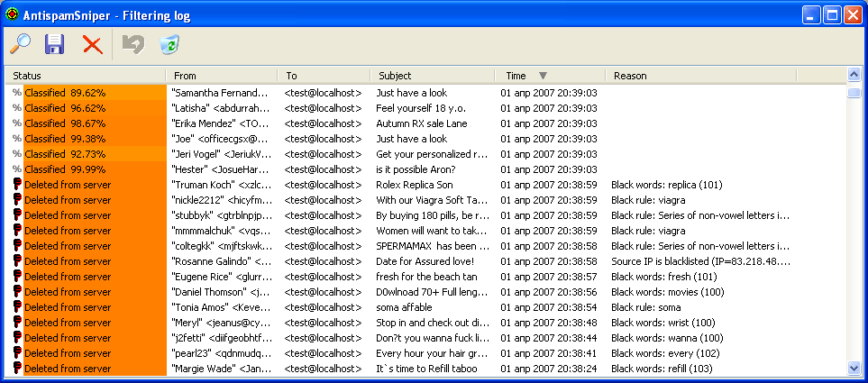Select sender "Meryl" cell

[x=222, y=322]
